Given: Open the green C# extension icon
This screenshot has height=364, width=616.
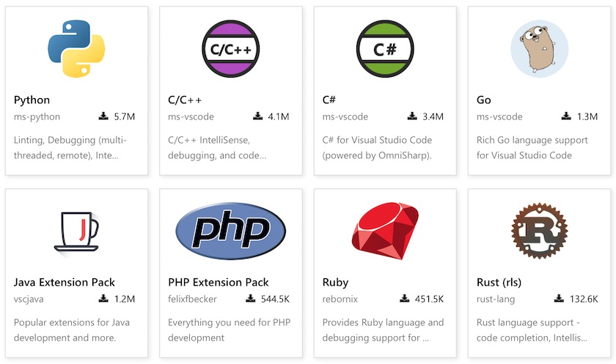Looking at the screenshot, I should [x=385, y=48].
